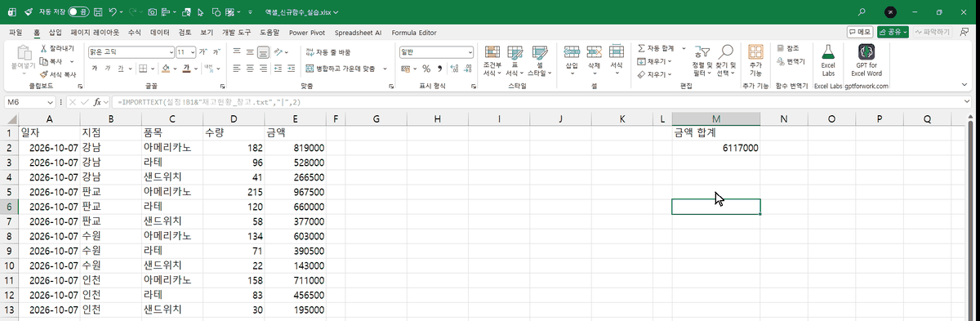Viewport: 980px width, 321px height.
Task: Toggle underline (밑줄 가) formatting
Action: [x=122, y=69]
